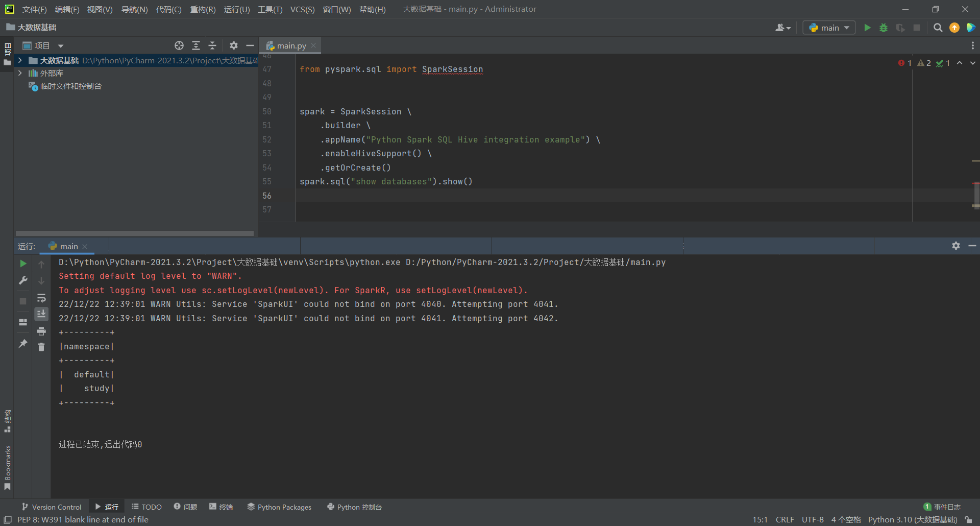
Task: Open the user account icon in toolbar
Action: coord(782,28)
